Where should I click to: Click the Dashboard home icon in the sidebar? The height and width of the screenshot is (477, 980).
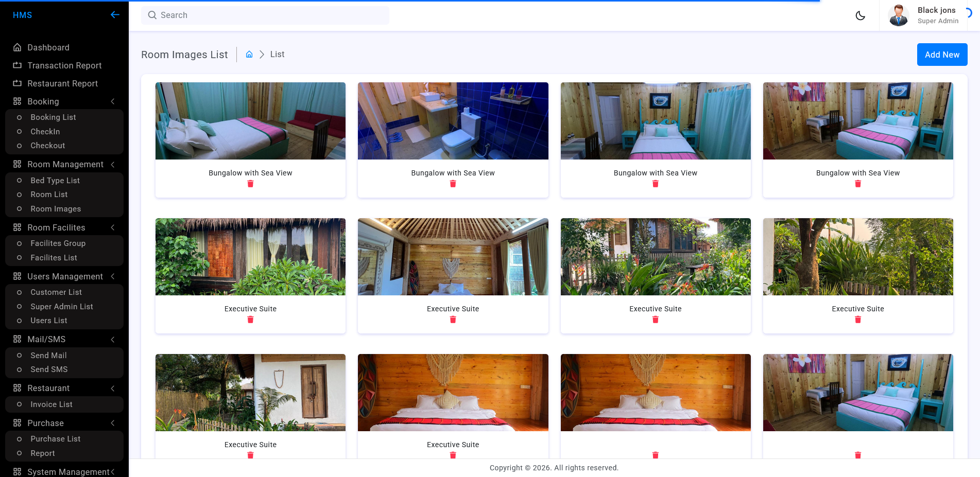coord(18,47)
